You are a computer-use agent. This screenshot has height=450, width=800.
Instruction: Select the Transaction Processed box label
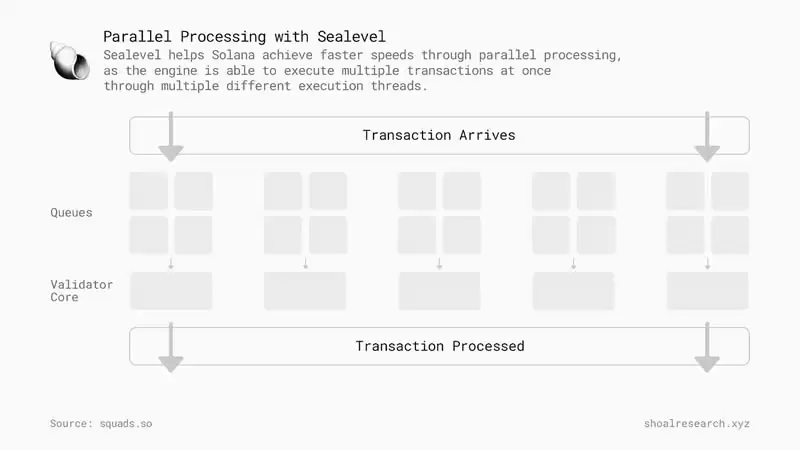(440, 346)
